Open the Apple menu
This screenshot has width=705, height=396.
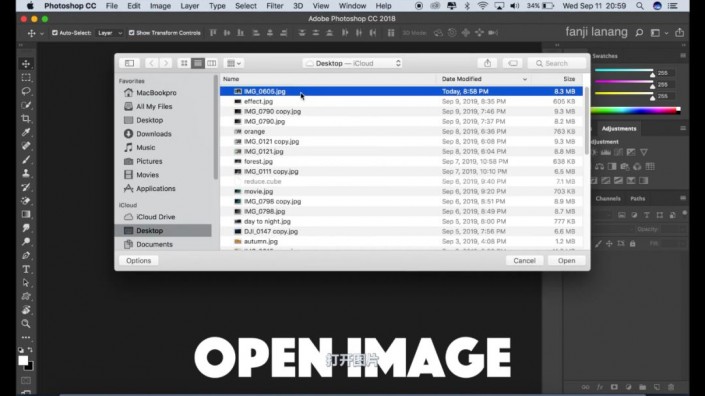(30, 6)
